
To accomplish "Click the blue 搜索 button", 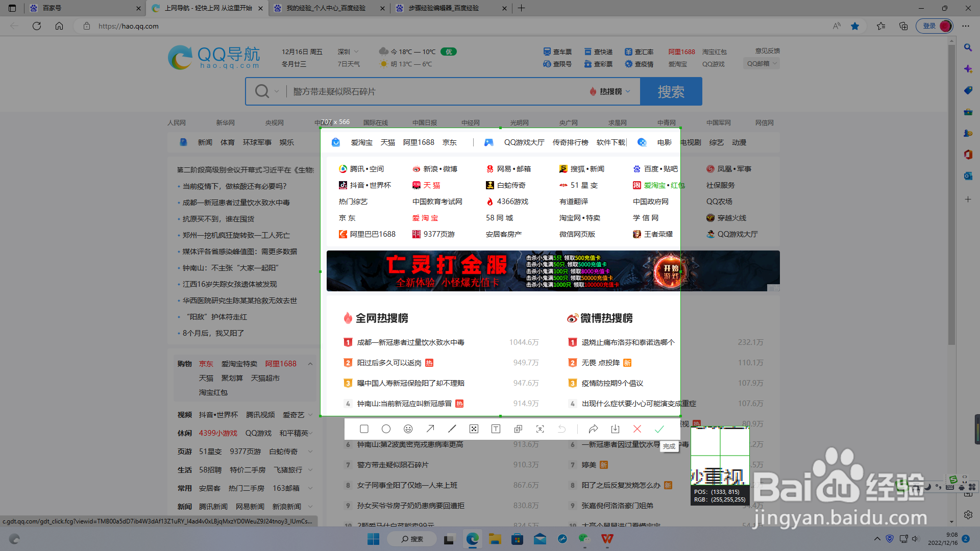I will 671,91.
